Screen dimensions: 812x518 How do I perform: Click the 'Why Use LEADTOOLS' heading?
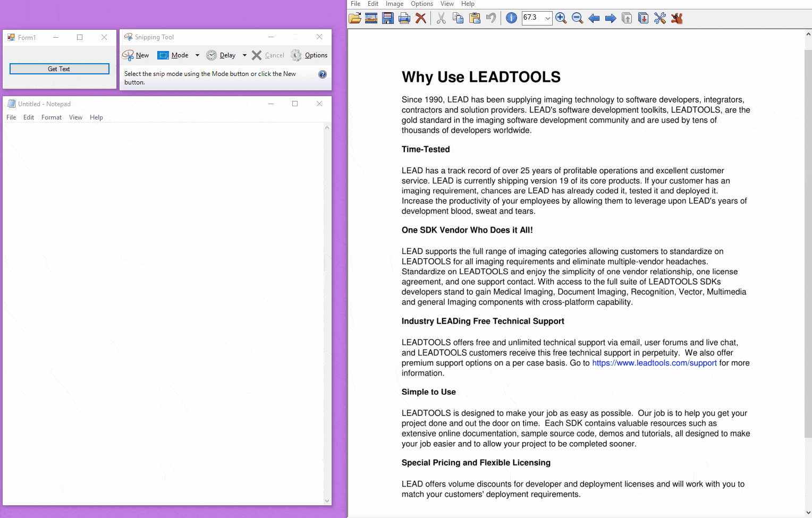[481, 77]
